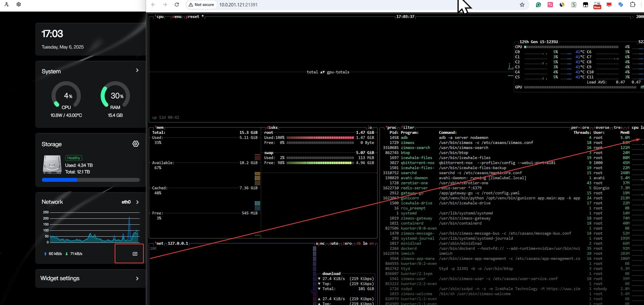Click the storage drive thumbnail
644x305 pixels.
pyautogui.click(x=52, y=164)
